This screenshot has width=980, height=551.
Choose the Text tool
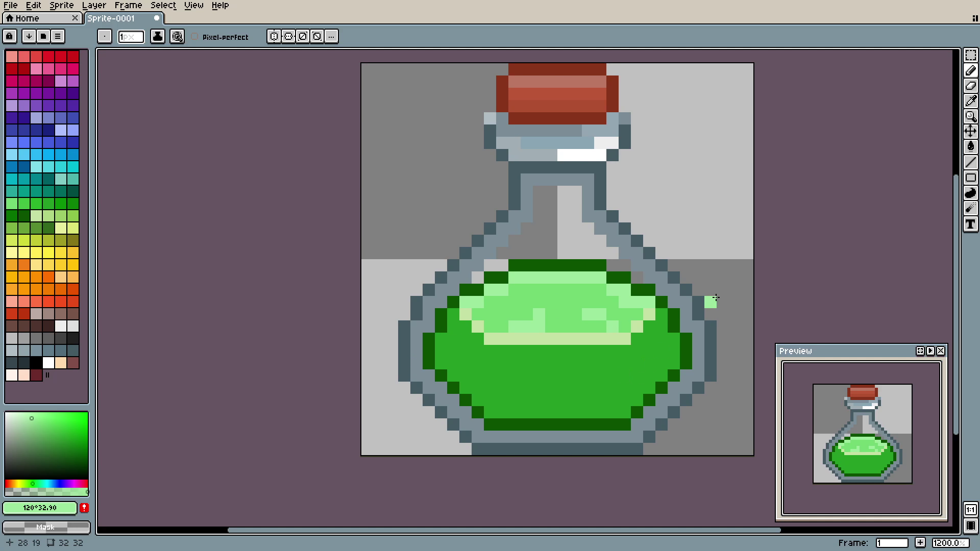point(970,224)
